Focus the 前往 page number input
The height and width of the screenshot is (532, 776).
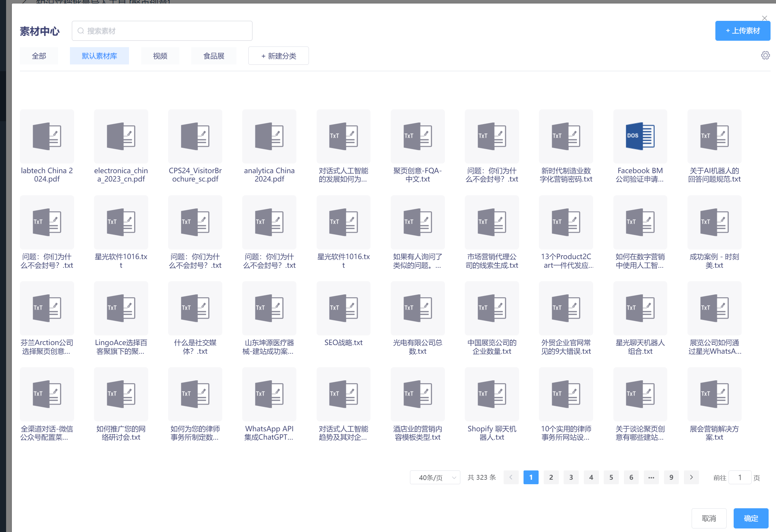[x=740, y=477]
